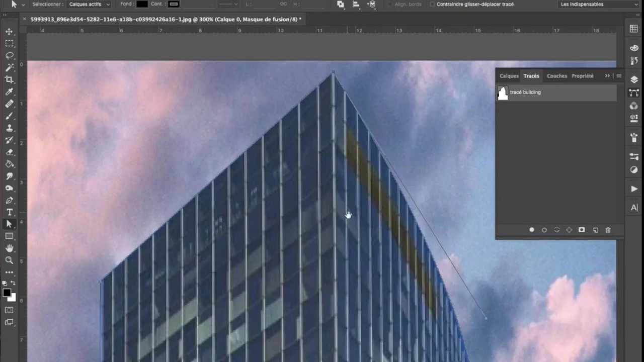This screenshot has width=644, height=362.
Task: Click the Cont. stroke color swatch
Action: pyautogui.click(x=174, y=4)
